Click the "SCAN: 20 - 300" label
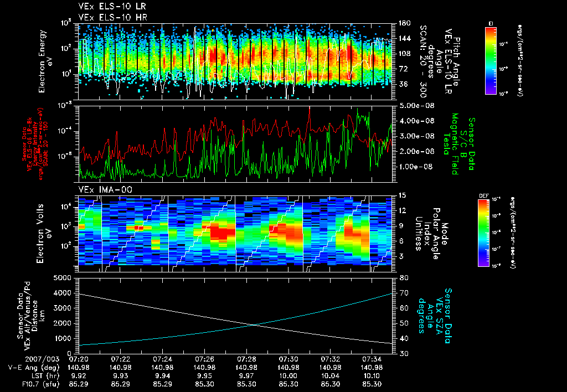 pyautogui.click(x=423, y=61)
